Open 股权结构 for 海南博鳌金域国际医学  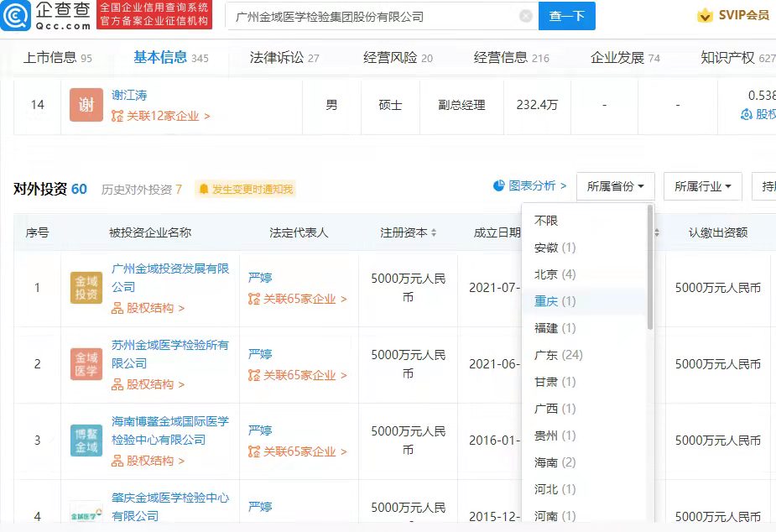(x=148, y=461)
